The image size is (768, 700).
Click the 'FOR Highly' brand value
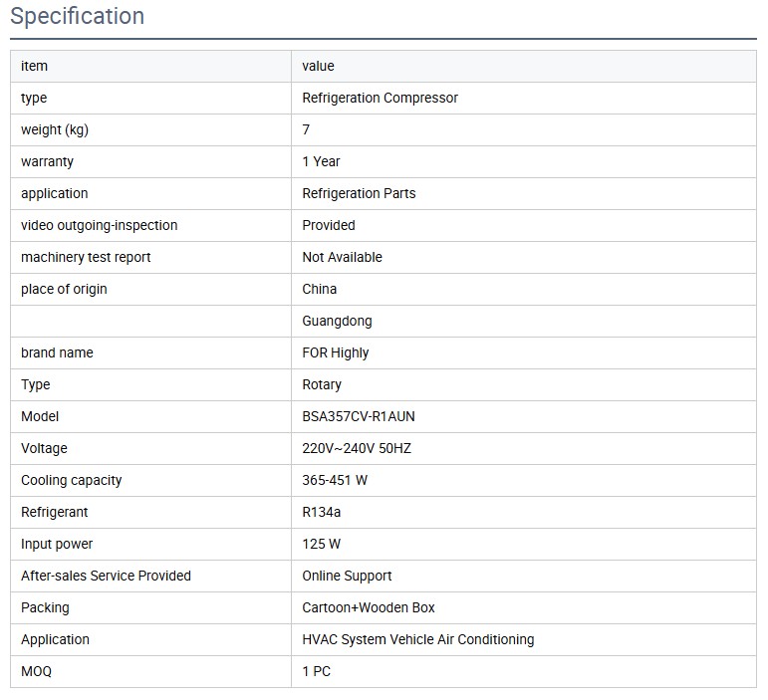tap(335, 352)
